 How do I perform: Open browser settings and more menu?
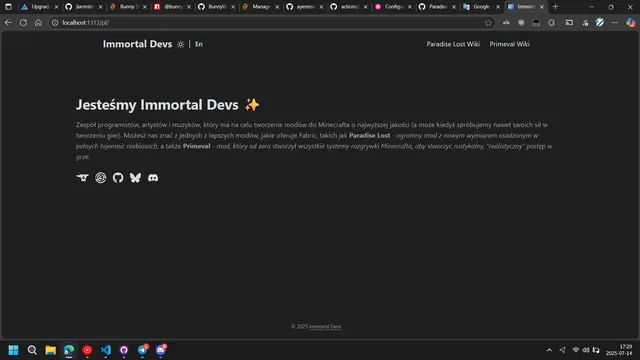click(615, 23)
